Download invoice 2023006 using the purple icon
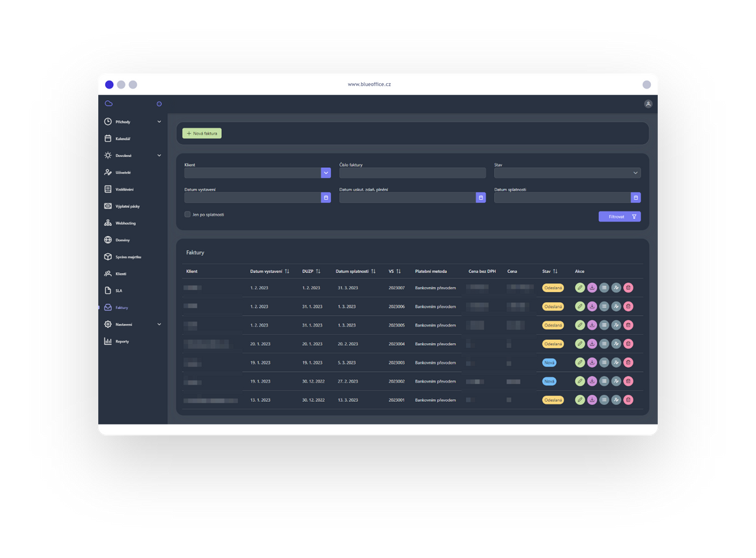756x558 pixels. tap(592, 306)
